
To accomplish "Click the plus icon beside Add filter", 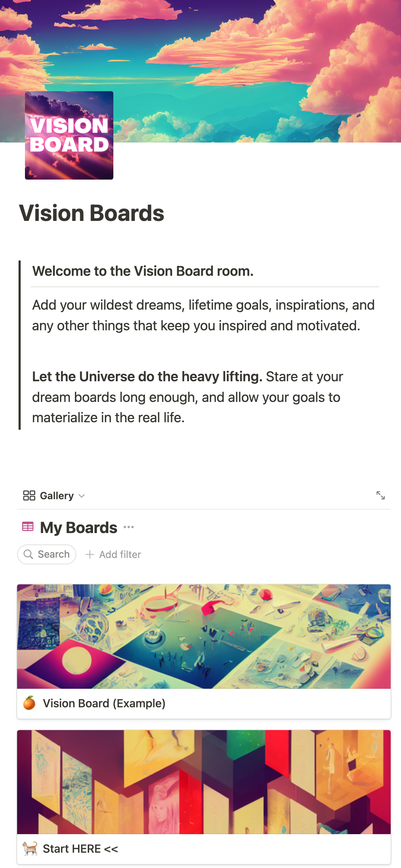I will 90,554.
